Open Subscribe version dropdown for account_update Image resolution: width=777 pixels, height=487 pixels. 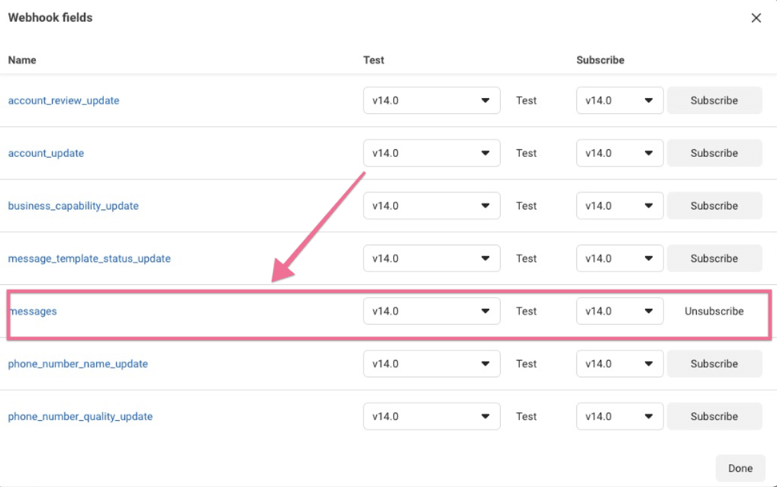619,153
